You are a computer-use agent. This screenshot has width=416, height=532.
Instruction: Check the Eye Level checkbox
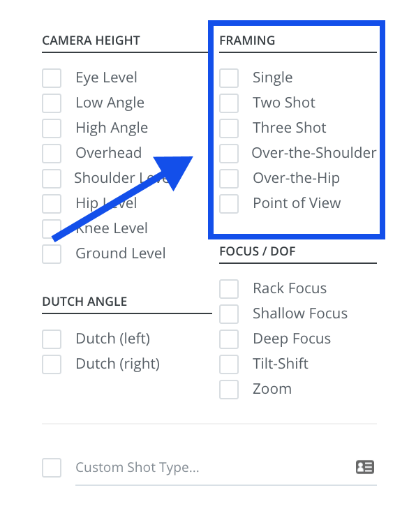click(52, 78)
